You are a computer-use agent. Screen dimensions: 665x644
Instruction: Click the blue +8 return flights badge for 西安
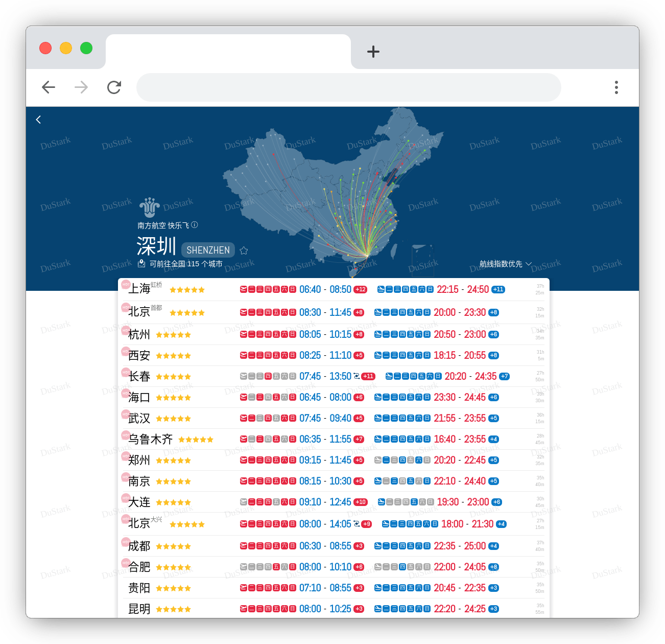(493, 355)
